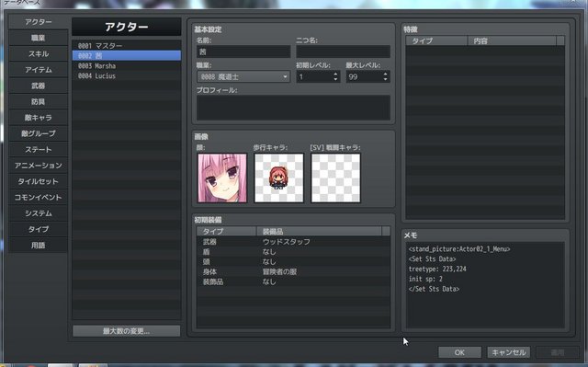This screenshot has height=367, width=588.
Task: Click the キャンセル button
Action: (x=508, y=352)
